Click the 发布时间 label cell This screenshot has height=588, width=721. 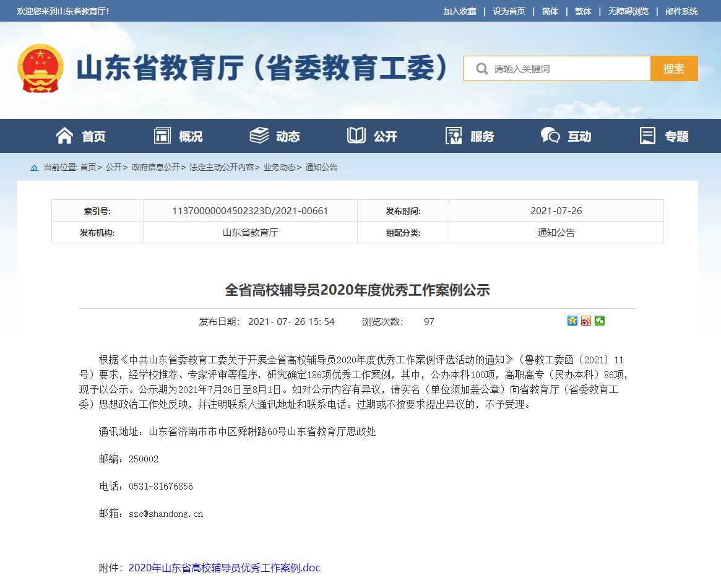pos(403,211)
